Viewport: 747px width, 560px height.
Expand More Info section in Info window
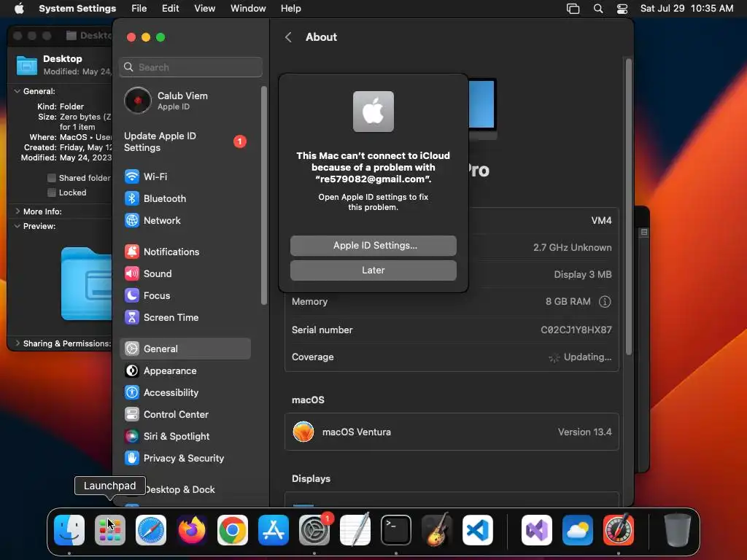click(18, 211)
